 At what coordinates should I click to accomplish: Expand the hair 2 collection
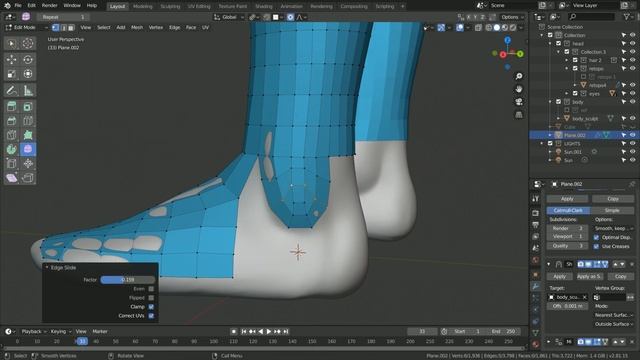tap(567, 60)
